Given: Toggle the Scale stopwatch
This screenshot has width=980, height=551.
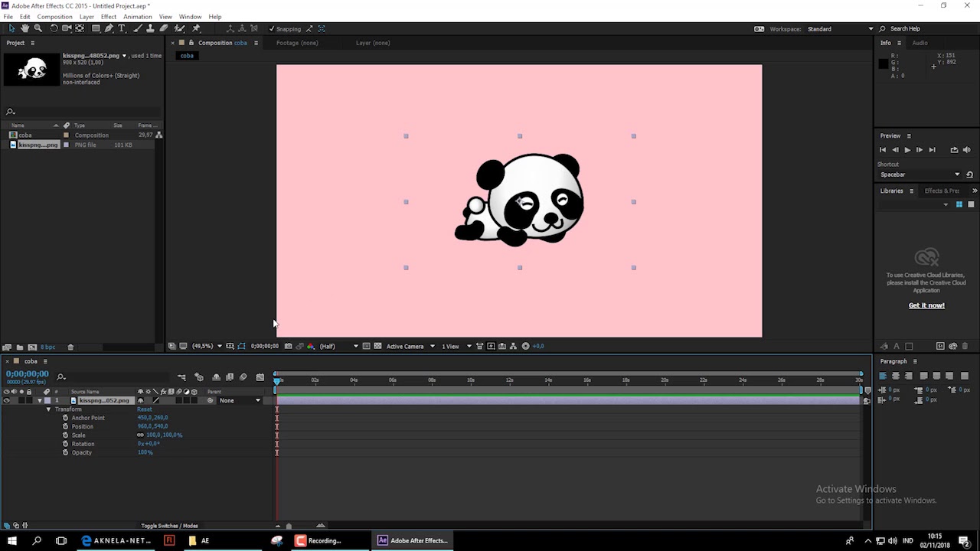Looking at the screenshot, I should coord(65,435).
